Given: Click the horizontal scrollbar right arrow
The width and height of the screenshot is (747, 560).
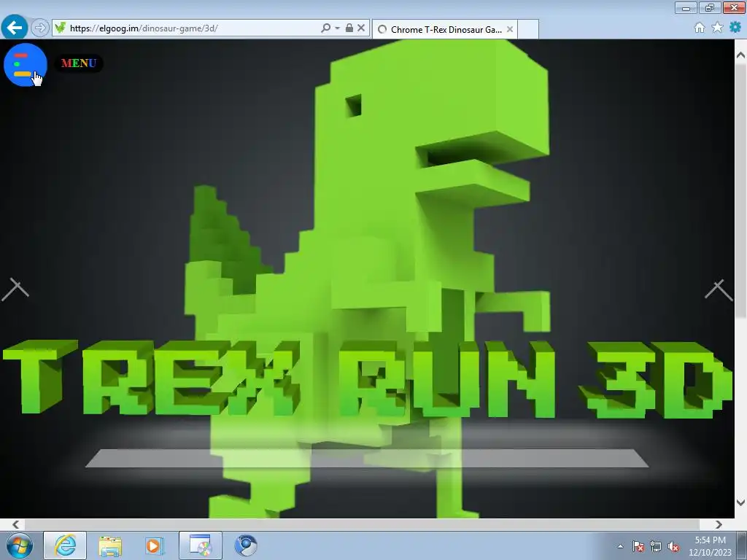Looking at the screenshot, I should (x=719, y=524).
